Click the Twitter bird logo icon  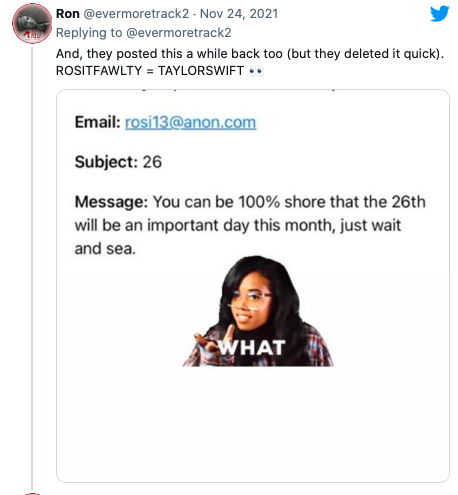click(x=440, y=14)
